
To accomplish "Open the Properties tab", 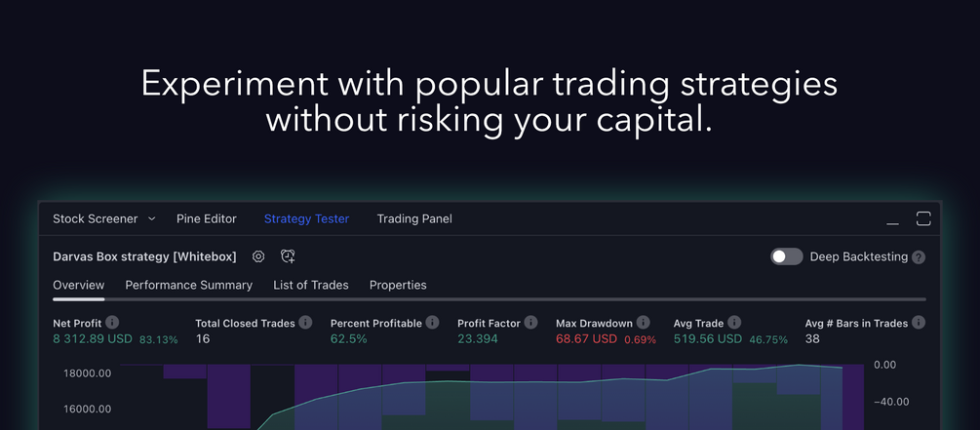I will (398, 286).
